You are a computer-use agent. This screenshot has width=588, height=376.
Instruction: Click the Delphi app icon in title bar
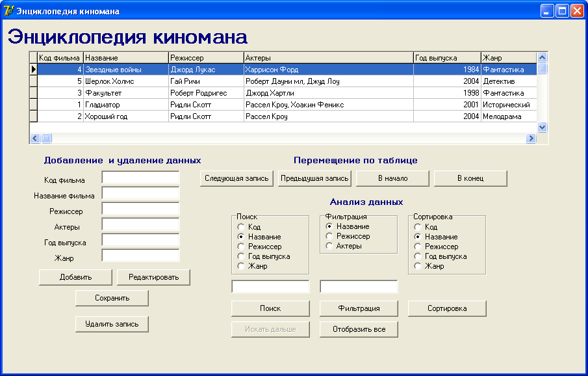pos(8,11)
